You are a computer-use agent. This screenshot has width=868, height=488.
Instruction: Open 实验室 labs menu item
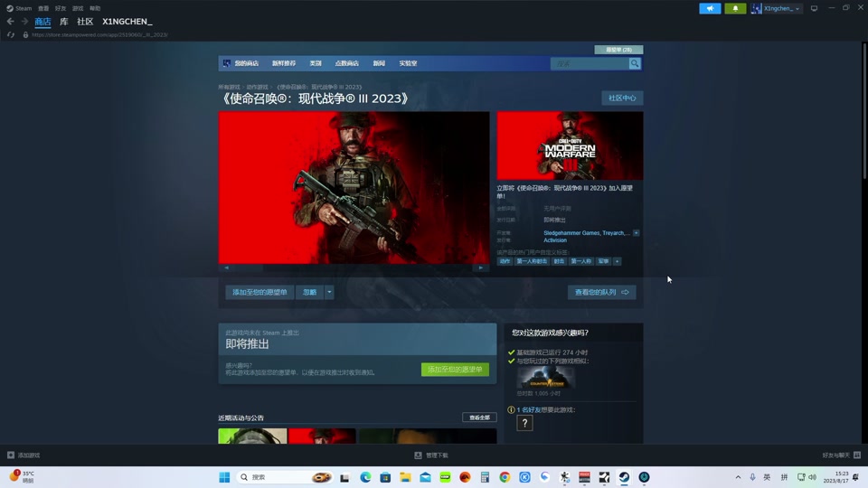click(408, 63)
